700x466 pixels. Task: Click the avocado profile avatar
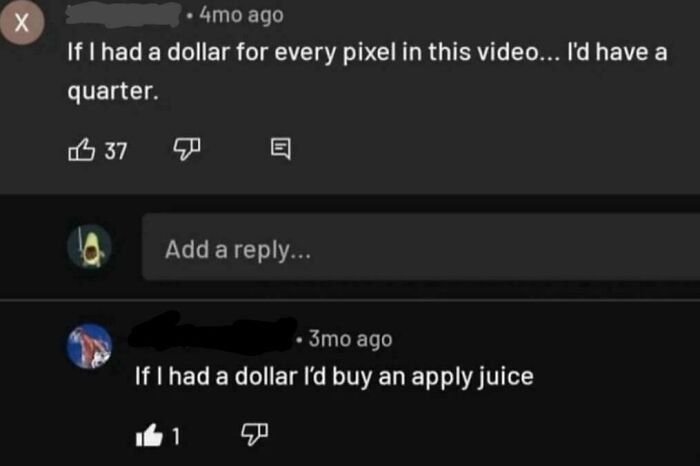[90, 246]
